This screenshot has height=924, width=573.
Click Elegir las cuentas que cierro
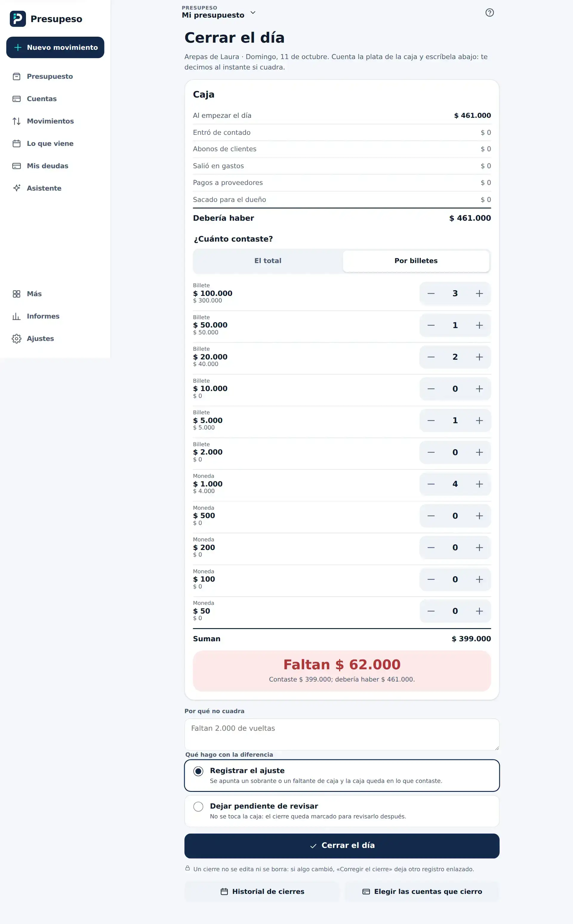point(422,891)
